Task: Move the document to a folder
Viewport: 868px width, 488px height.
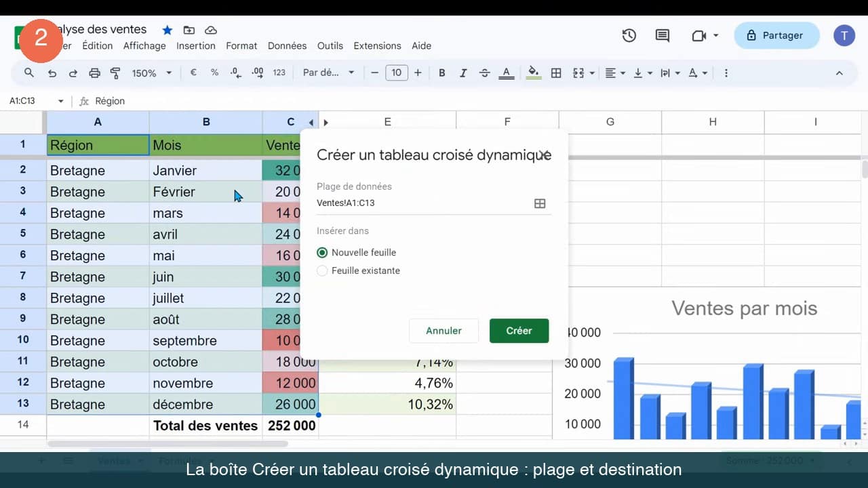Action: [x=189, y=30]
